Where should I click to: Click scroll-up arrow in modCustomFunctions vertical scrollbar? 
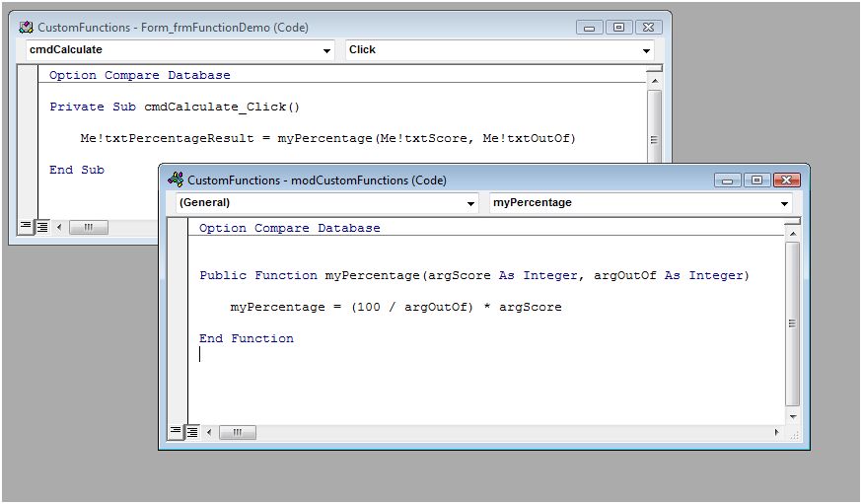(x=793, y=234)
